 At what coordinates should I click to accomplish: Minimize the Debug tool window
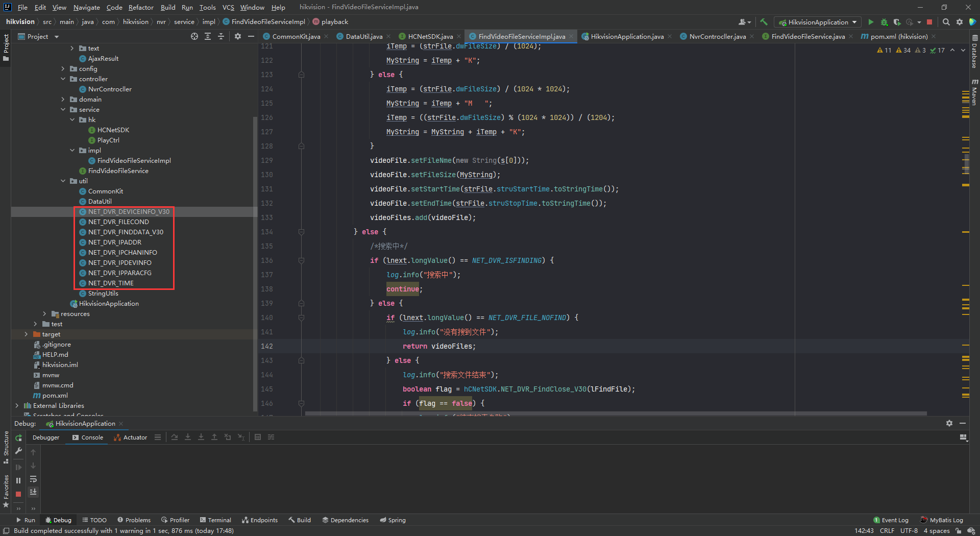[962, 423]
